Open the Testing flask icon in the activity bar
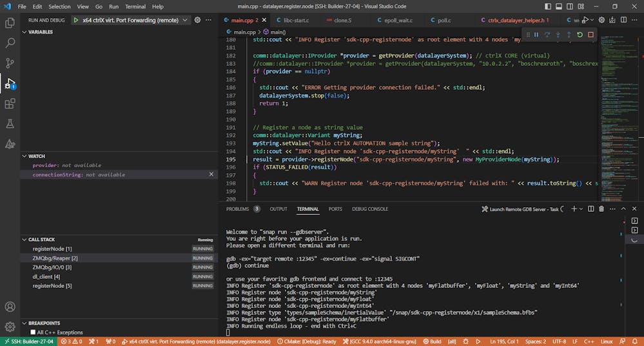 click(10, 123)
